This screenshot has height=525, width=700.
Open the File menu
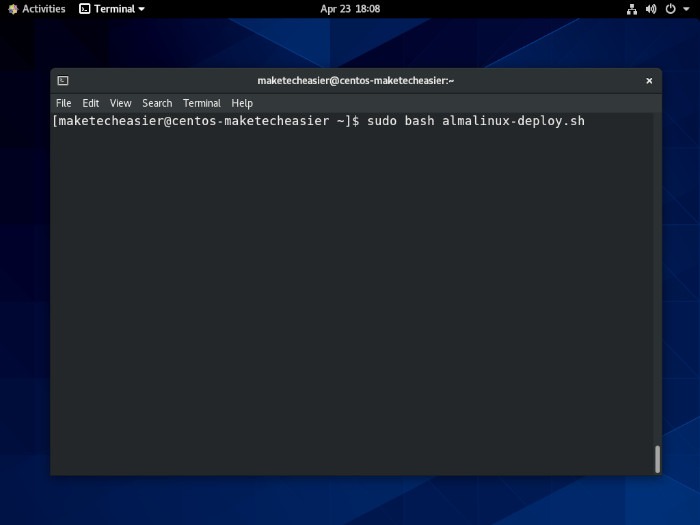pyautogui.click(x=63, y=103)
